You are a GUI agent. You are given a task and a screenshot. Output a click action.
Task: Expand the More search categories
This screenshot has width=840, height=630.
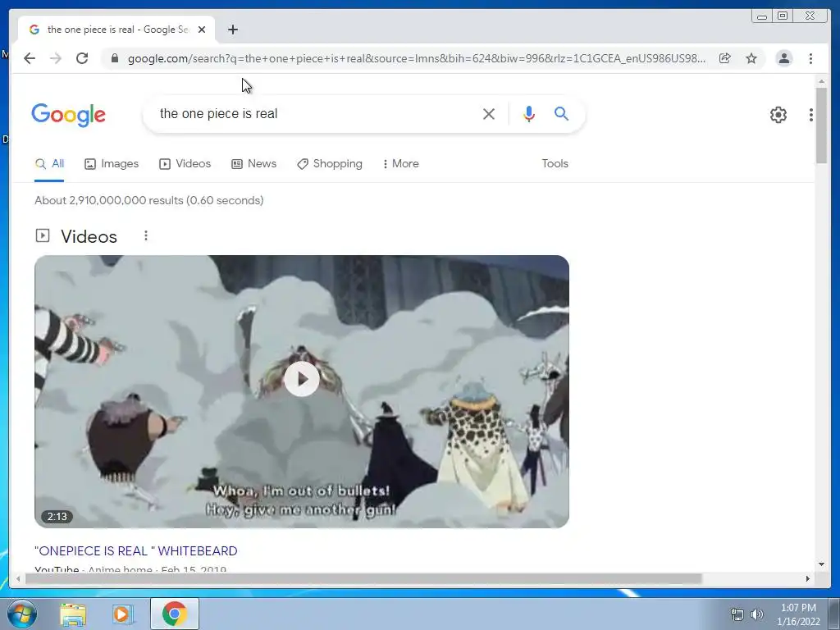400,164
